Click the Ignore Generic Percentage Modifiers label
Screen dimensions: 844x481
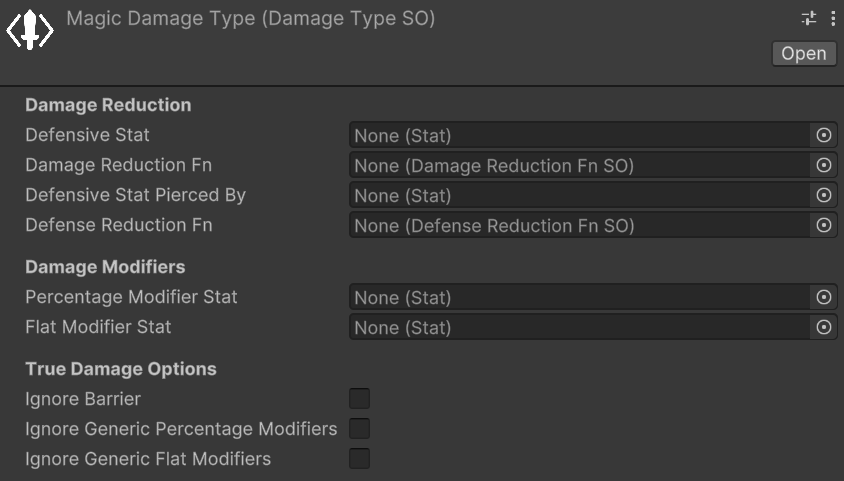click(x=181, y=429)
